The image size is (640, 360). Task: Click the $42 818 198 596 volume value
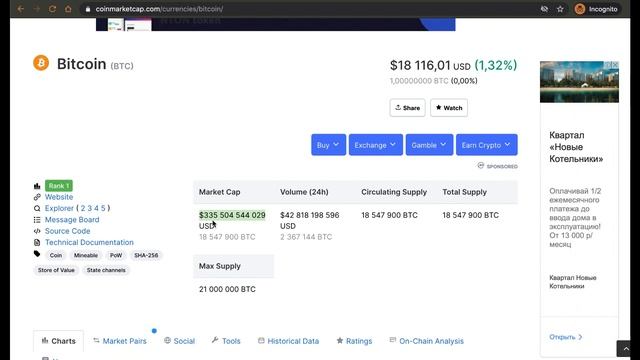tap(309, 215)
